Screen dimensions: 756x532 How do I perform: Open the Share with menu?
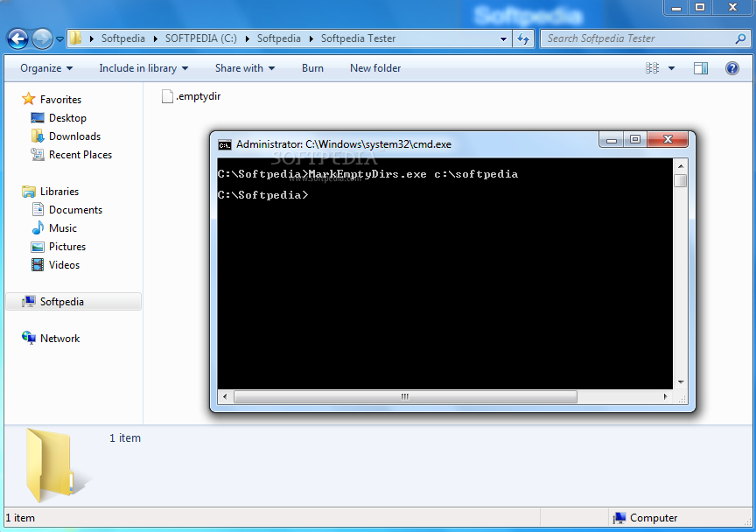coord(245,68)
